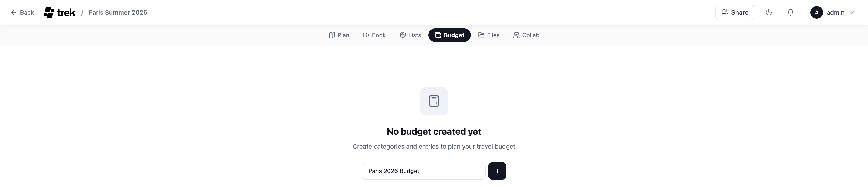Open the admin avatar menu
The width and height of the screenshot is (868, 187).
pyautogui.click(x=816, y=12)
